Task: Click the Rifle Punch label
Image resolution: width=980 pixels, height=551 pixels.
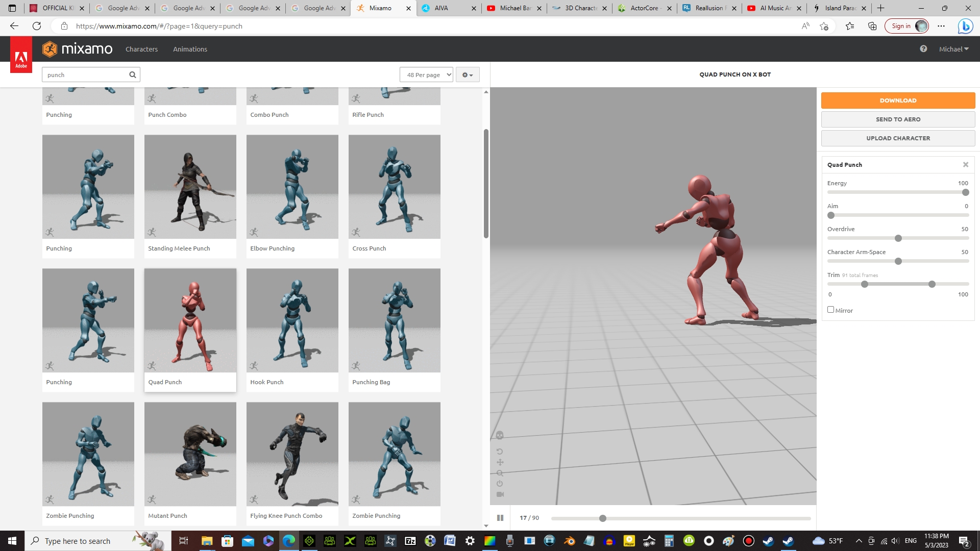Action: (x=368, y=115)
